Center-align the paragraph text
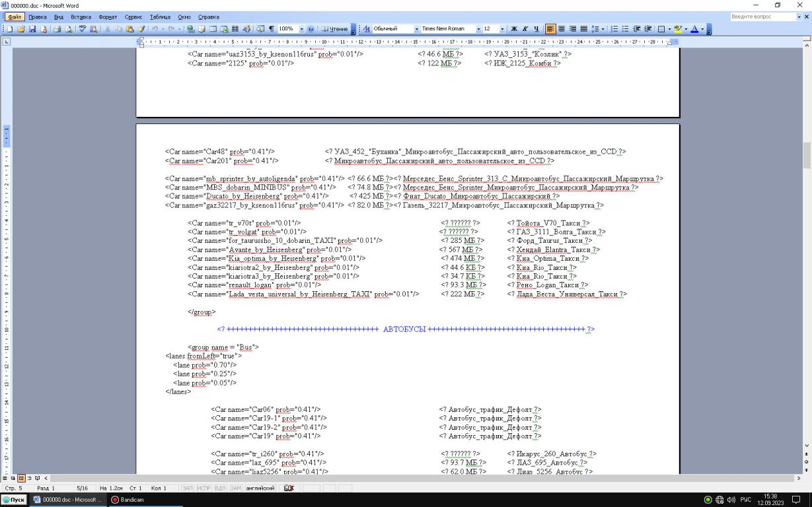812x507 pixels. (x=562, y=29)
